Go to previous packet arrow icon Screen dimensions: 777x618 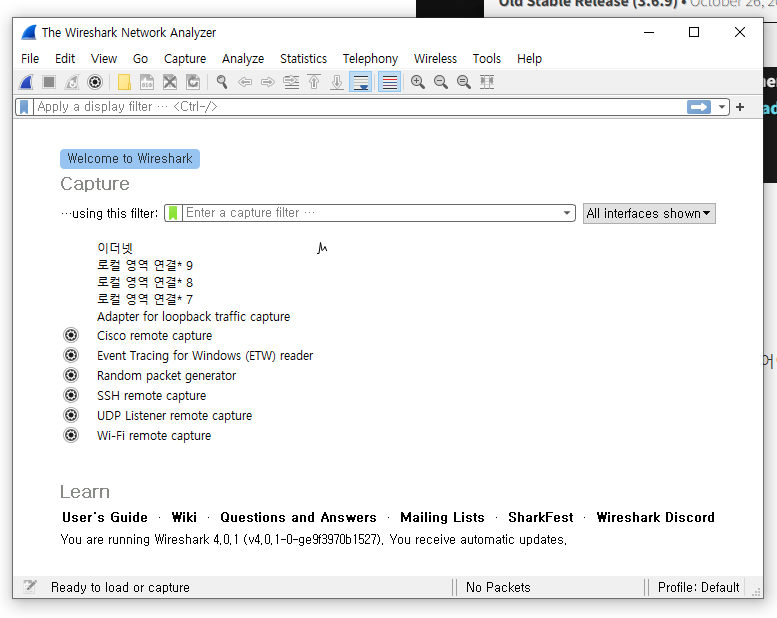[245, 82]
